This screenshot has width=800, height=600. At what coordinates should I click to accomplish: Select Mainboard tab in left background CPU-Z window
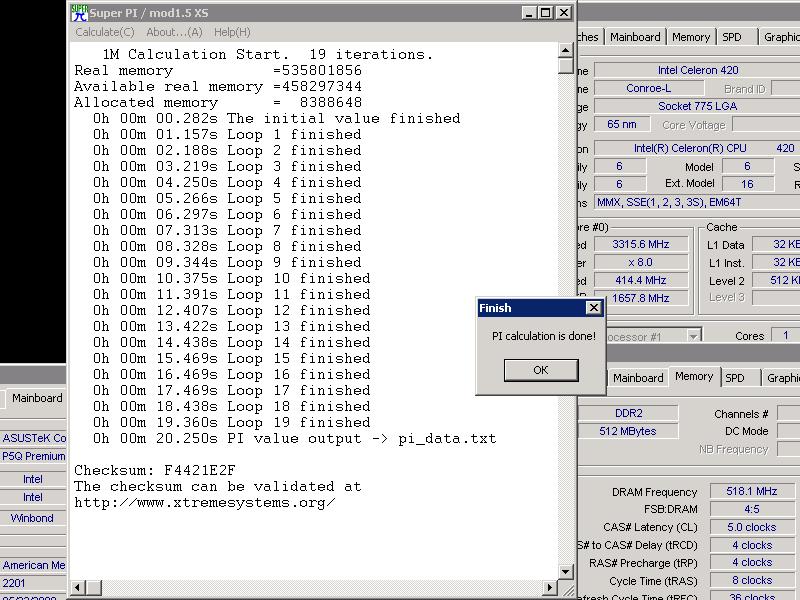point(37,398)
